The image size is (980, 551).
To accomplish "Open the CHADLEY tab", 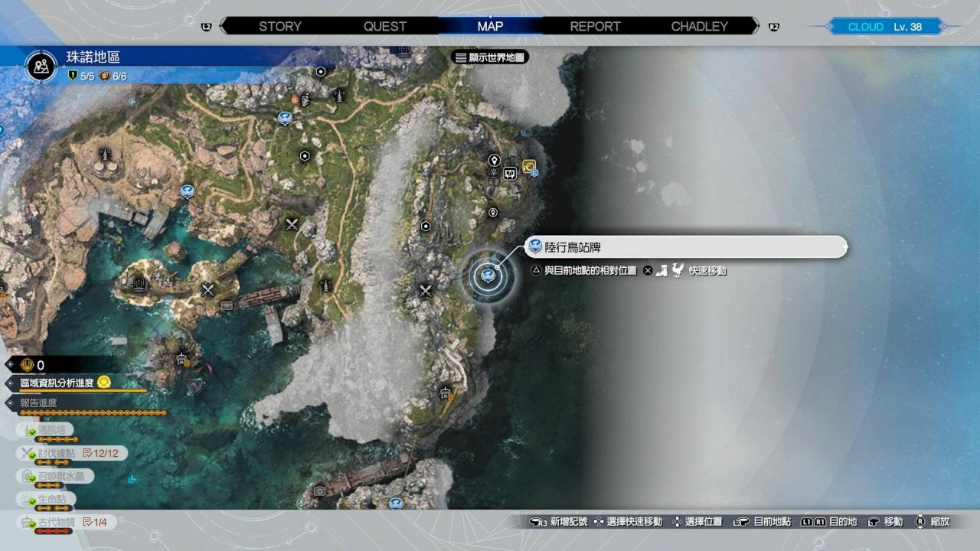I will tap(699, 26).
